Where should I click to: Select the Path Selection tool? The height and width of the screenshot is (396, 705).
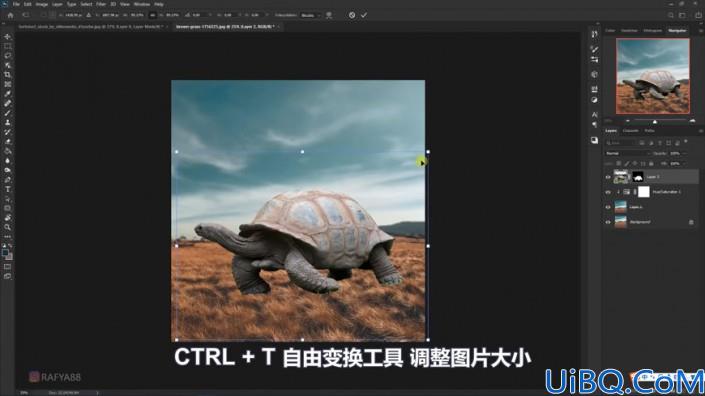point(8,199)
